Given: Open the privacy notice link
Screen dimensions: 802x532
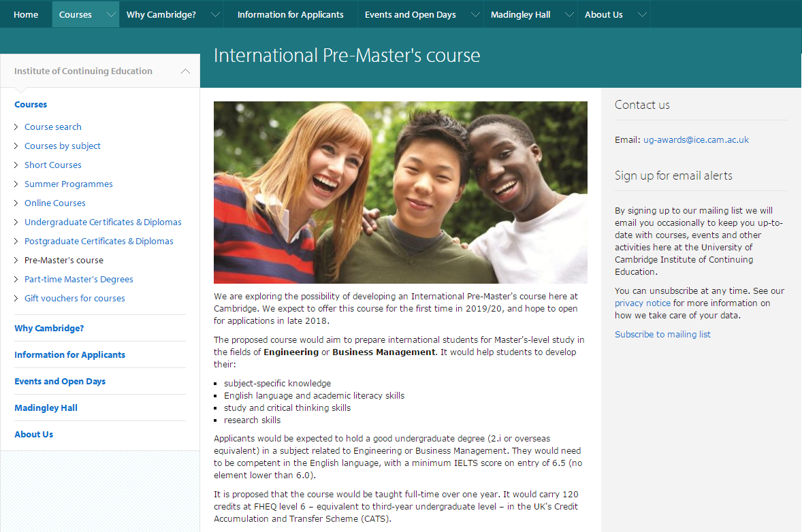Looking at the screenshot, I should coord(642,303).
